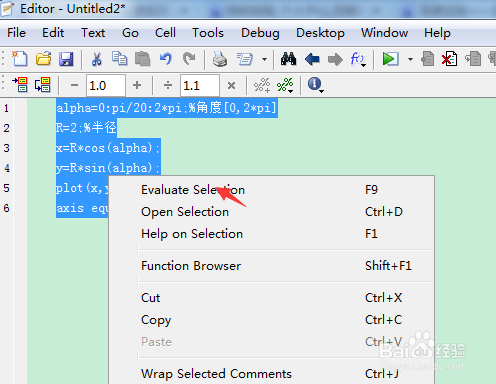Click the Undo arrow icon
The height and width of the screenshot is (384, 496).
166,59
